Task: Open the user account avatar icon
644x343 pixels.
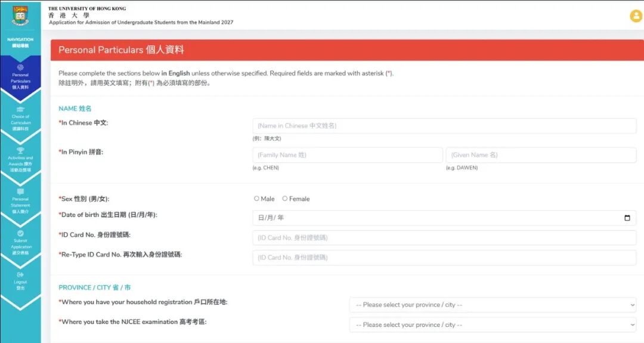Action: pyautogui.click(x=636, y=16)
